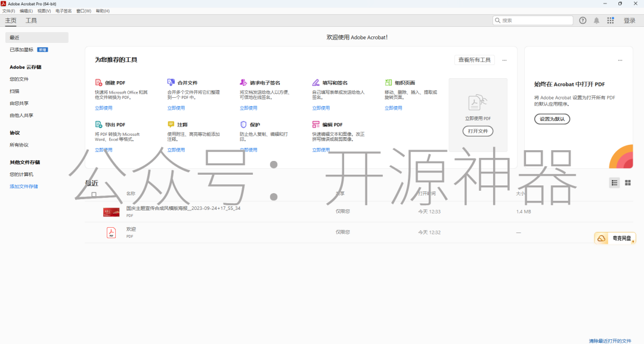Show notifications via the bell icon
This screenshot has width=644, height=344.
pyautogui.click(x=596, y=20)
